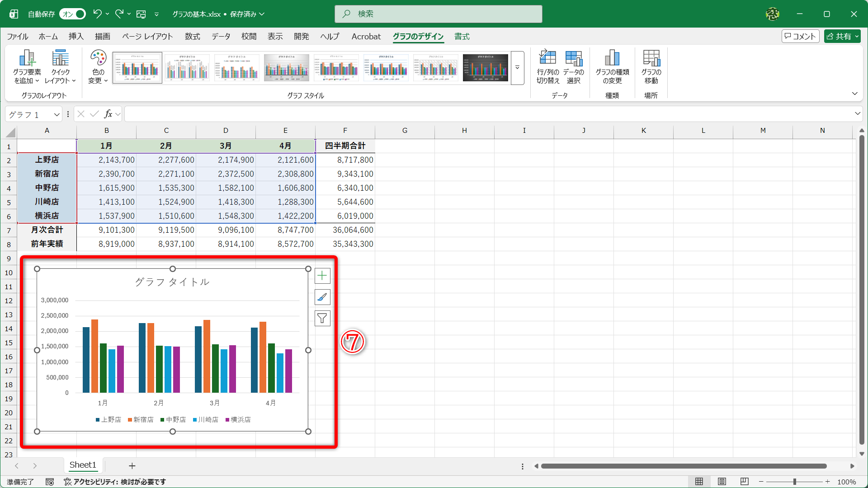Select the dark background chart style thumbnail

485,68
